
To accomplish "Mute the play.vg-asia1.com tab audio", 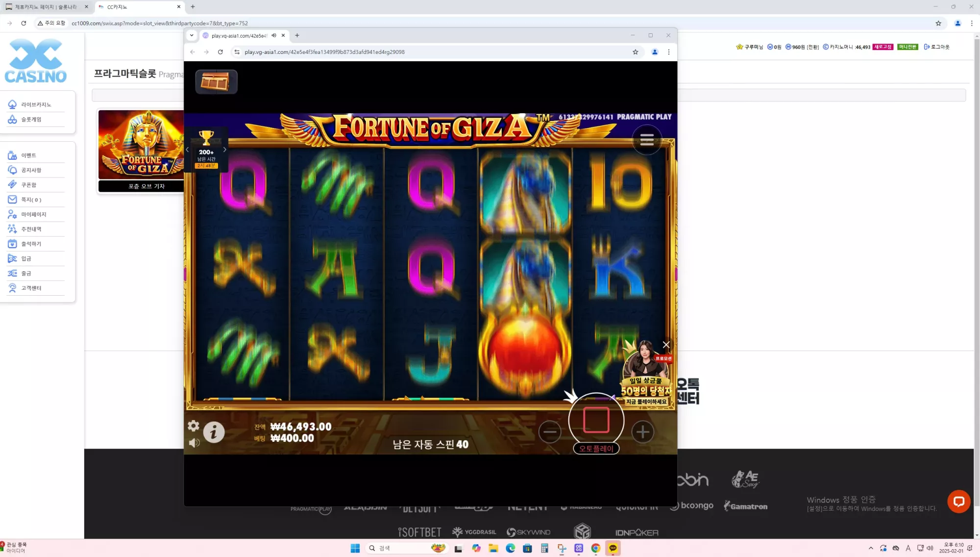I will point(274,35).
